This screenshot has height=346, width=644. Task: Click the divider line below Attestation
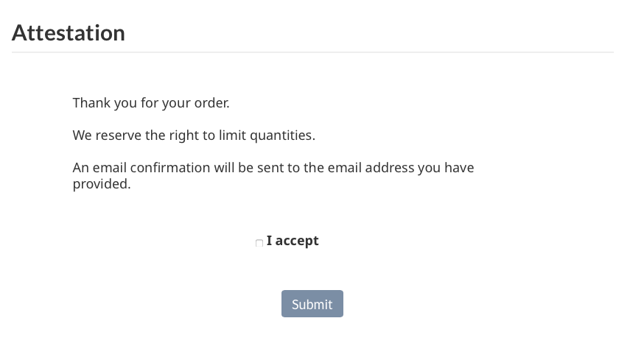pos(312,52)
